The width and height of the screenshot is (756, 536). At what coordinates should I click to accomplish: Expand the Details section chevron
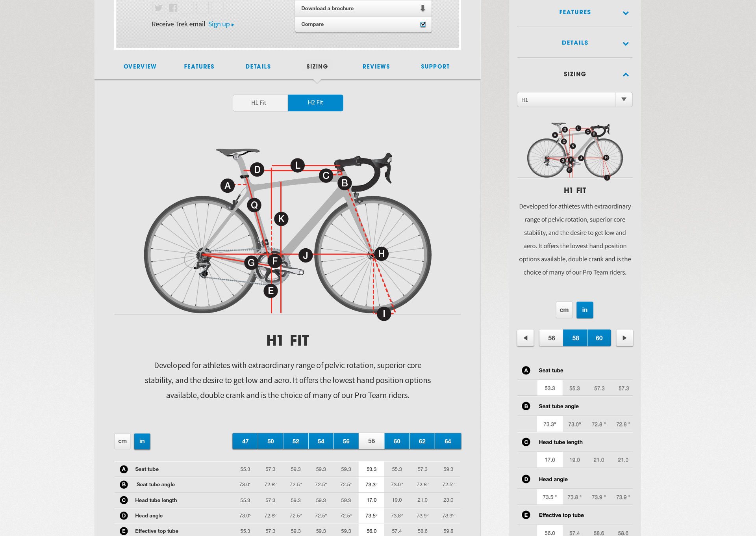(x=625, y=43)
